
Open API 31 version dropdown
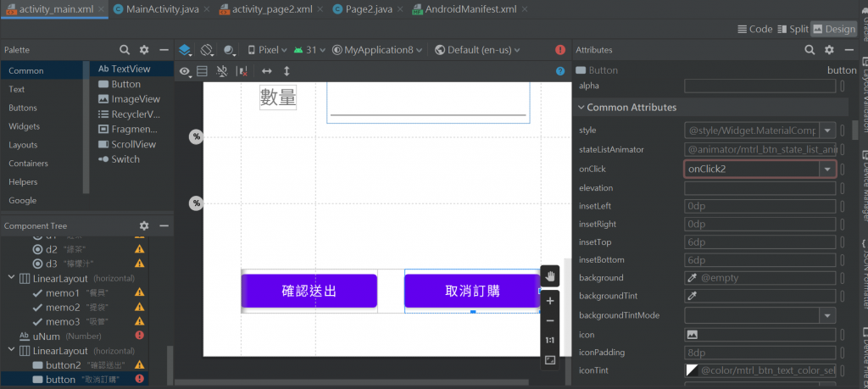tap(309, 50)
